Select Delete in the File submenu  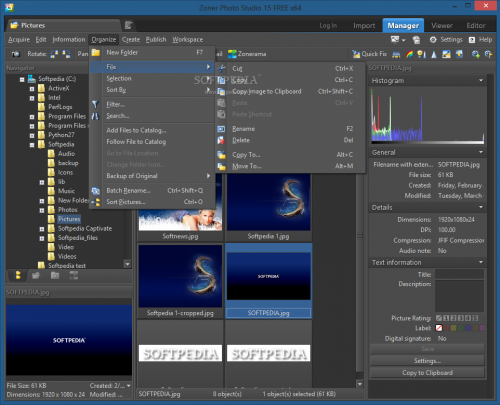290,140
